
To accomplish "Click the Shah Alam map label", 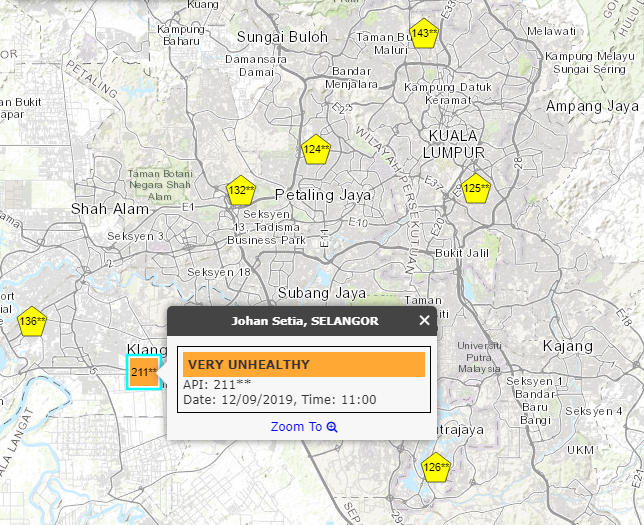I will click(x=110, y=209).
